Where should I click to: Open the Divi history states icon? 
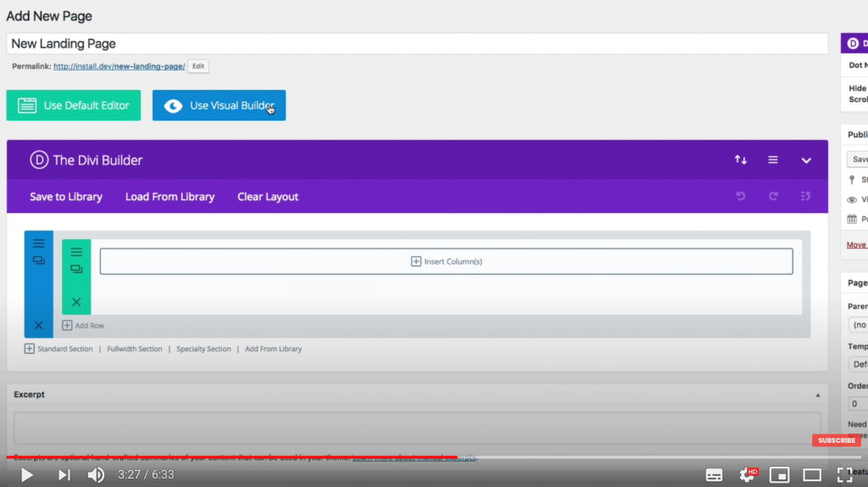[805, 196]
